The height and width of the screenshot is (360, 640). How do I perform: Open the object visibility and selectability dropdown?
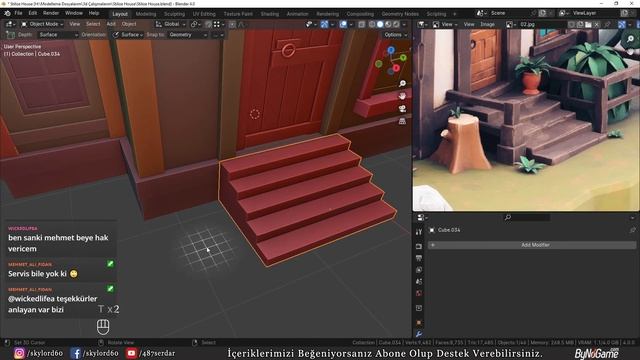pyautogui.click(x=311, y=24)
